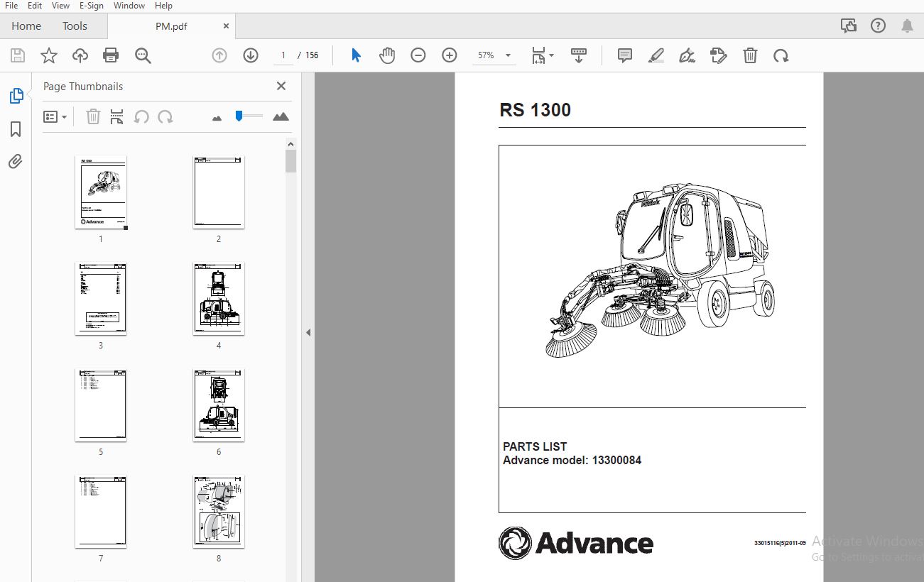The height and width of the screenshot is (582, 924).
Task: Click the toolbar Delete trash icon
Action: pos(750,55)
